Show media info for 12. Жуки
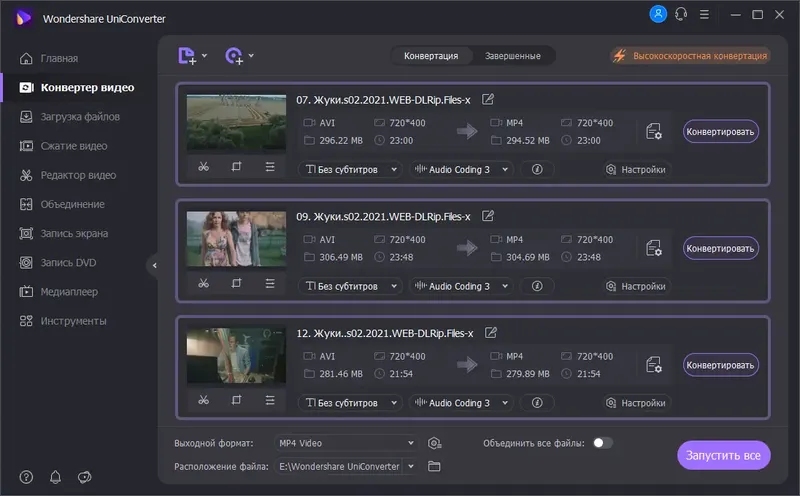 (537, 403)
